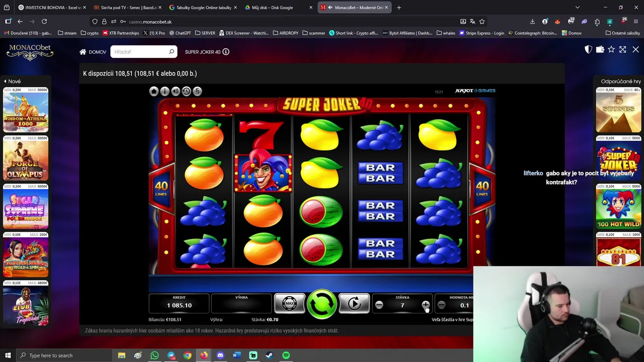This screenshot has height=362, width=644.
Task: Click the MAX bet chip button
Action: (x=289, y=304)
